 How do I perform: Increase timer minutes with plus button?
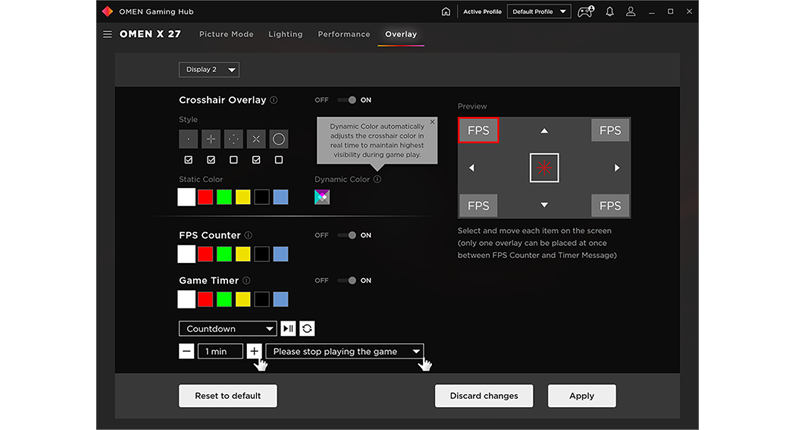[x=254, y=351]
